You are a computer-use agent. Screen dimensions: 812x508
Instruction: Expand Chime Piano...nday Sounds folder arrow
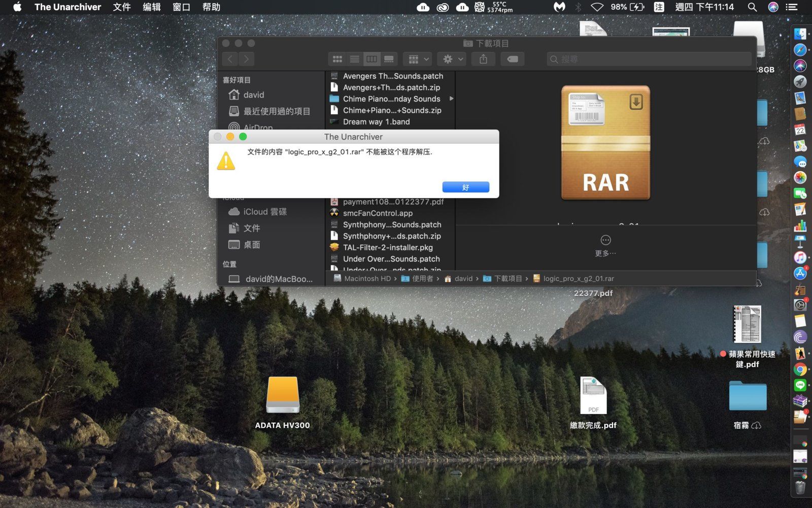tap(451, 99)
